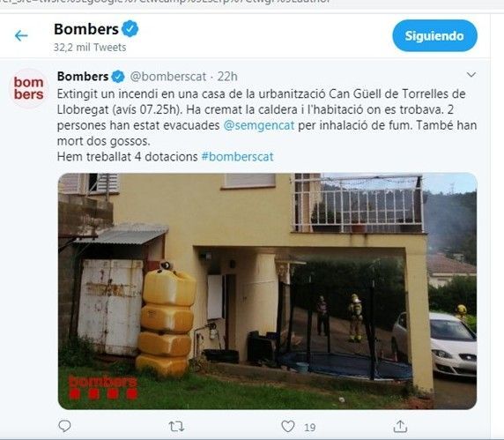Toggle the Siguiendo follow button
Viewport: 504px width, 440px height.
point(434,35)
